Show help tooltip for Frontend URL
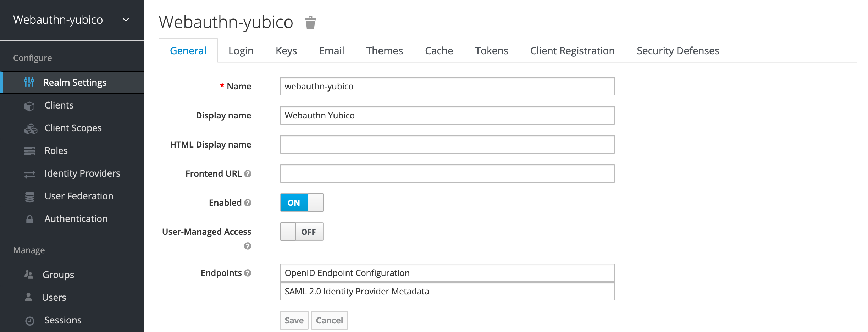 click(x=248, y=173)
